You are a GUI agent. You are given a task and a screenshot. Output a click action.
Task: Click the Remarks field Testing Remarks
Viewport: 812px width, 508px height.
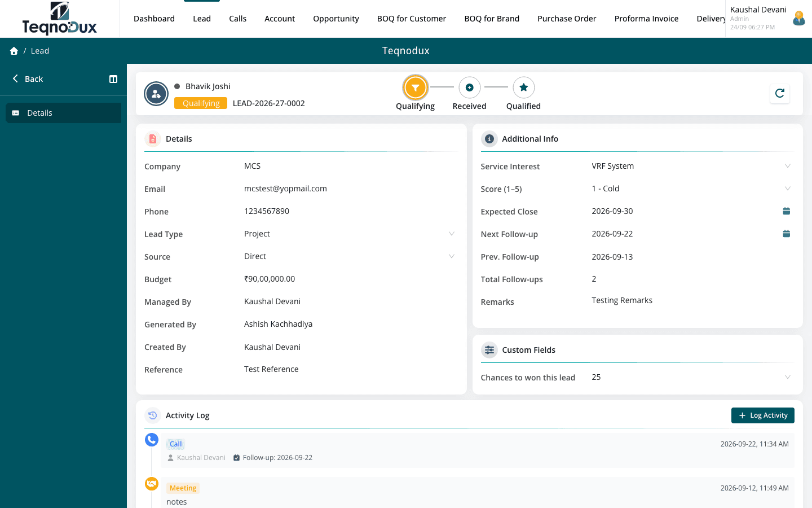click(x=622, y=300)
